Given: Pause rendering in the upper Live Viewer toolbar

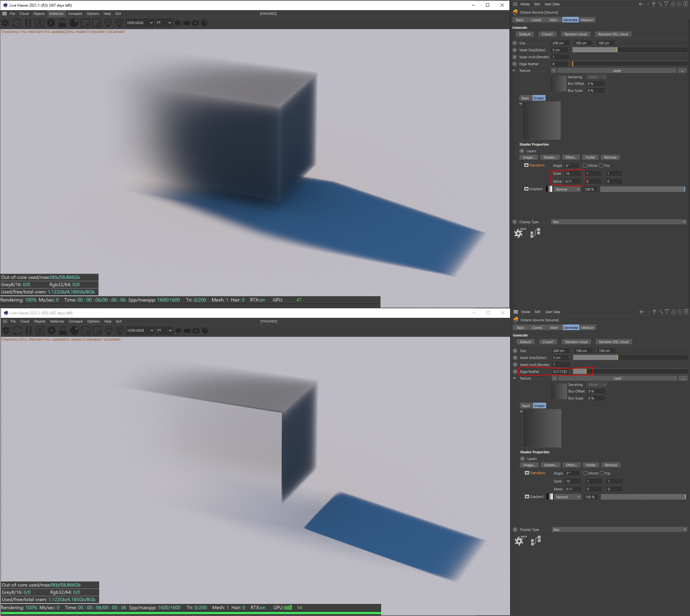Looking at the screenshot, I should pos(28,23).
